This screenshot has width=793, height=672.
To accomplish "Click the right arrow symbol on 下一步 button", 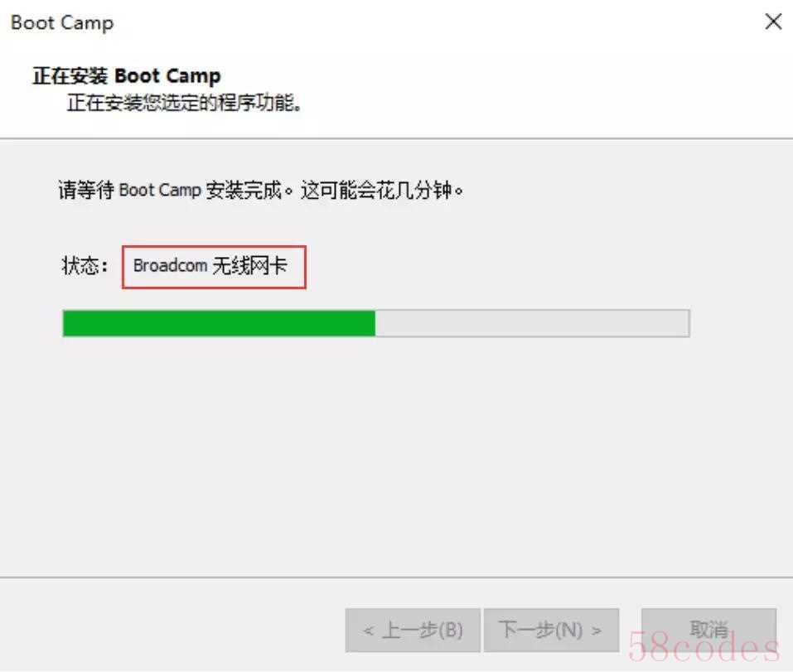I will (x=597, y=631).
